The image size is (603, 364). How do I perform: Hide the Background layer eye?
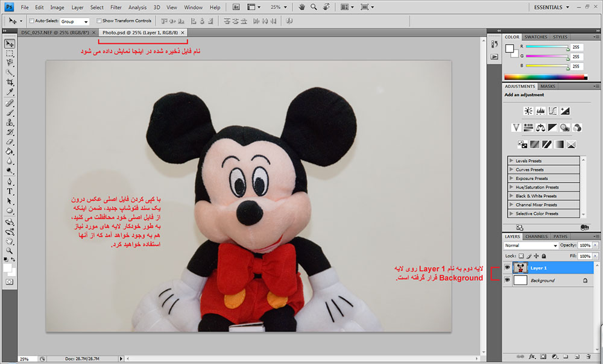pos(507,280)
